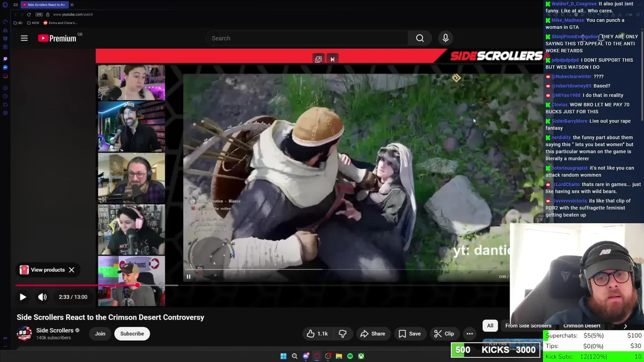Screen dimensions: 644x362
Task: Open Windows taskbar search
Action: (x=294, y=356)
